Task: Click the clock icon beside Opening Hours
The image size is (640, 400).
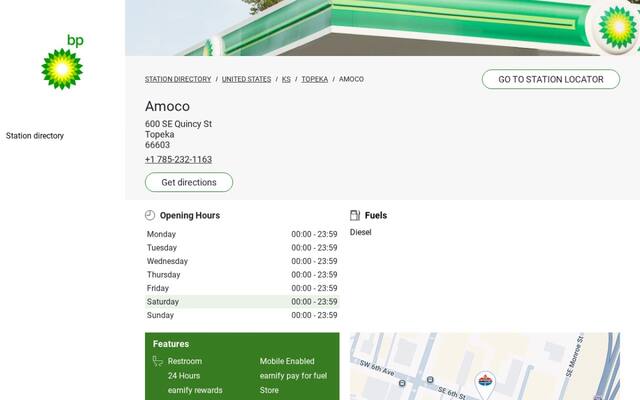Action: [x=150, y=215]
